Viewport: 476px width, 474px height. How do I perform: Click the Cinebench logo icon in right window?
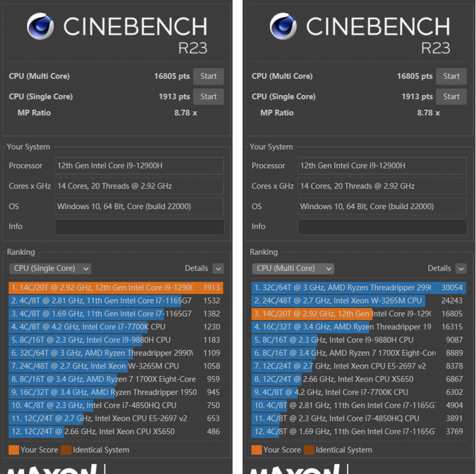click(283, 26)
